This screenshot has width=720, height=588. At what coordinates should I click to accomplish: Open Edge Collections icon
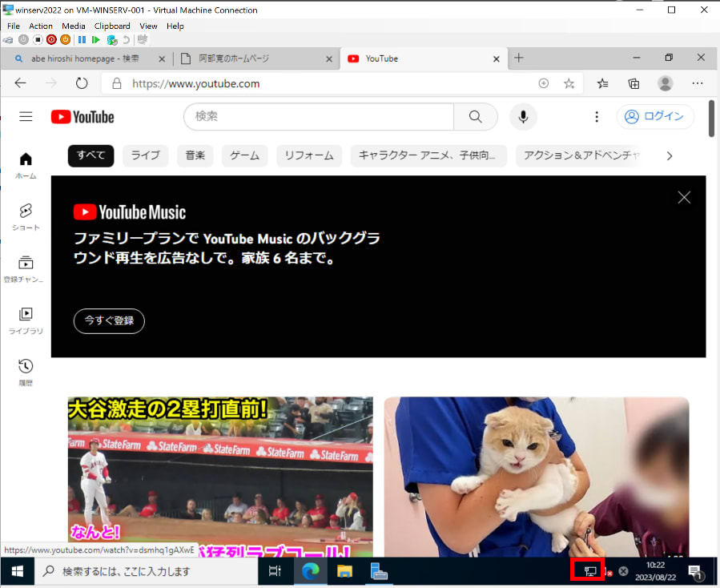point(634,83)
